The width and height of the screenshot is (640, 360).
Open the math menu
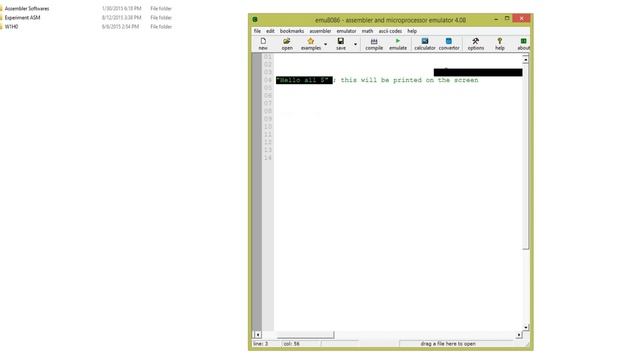coord(367,31)
